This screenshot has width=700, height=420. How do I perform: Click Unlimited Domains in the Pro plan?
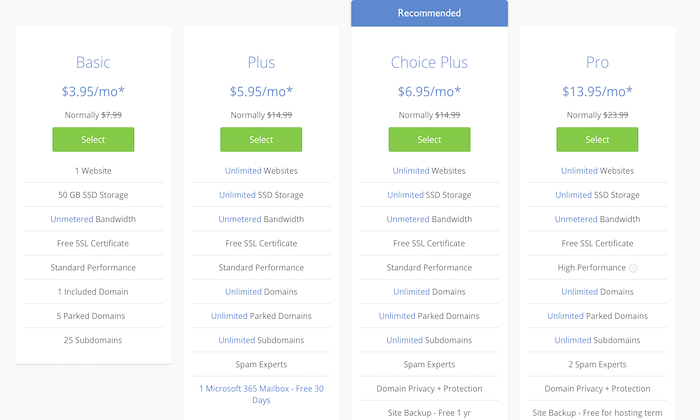coord(597,292)
